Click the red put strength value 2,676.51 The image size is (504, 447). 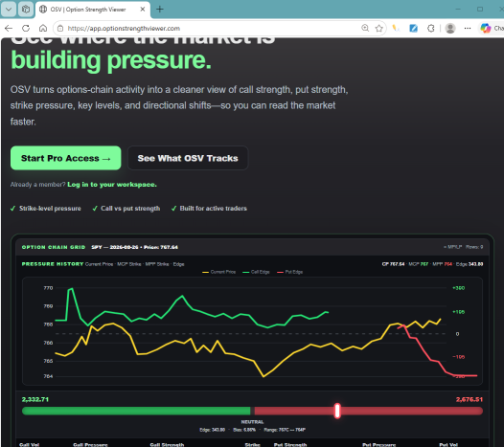470,399
